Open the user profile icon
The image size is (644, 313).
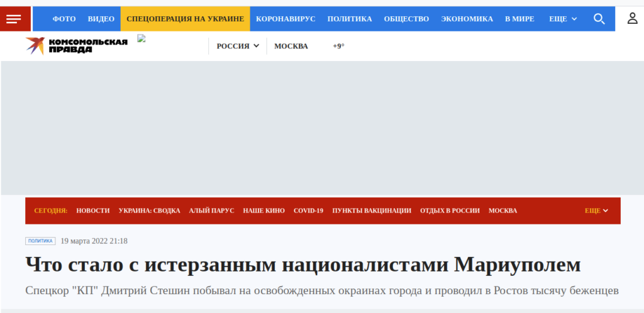(x=633, y=18)
